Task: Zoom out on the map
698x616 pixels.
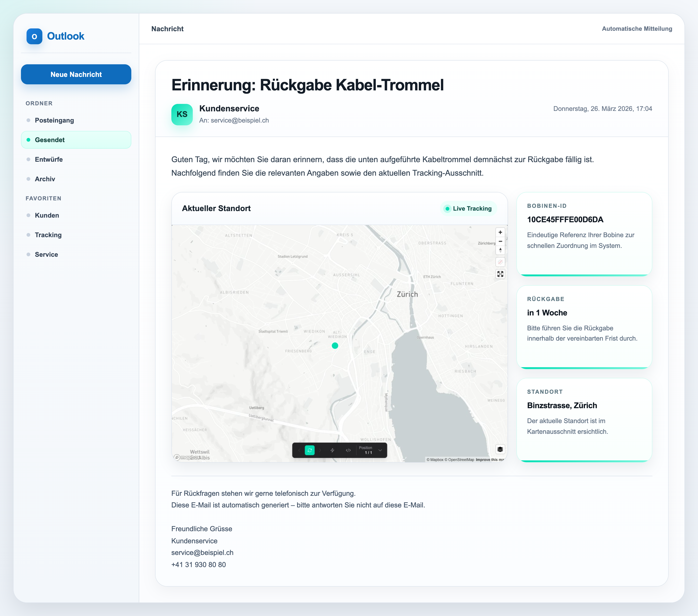Action: tap(500, 241)
